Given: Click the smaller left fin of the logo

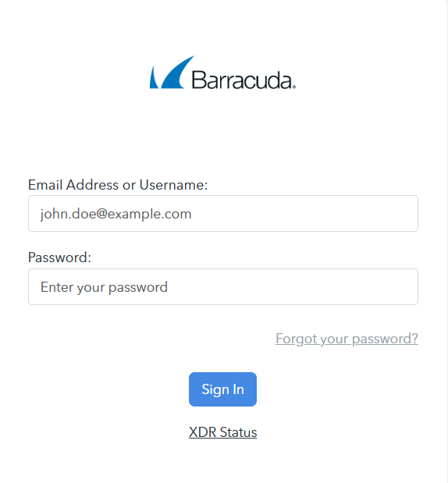Looking at the screenshot, I should pyautogui.click(x=154, y=79).
